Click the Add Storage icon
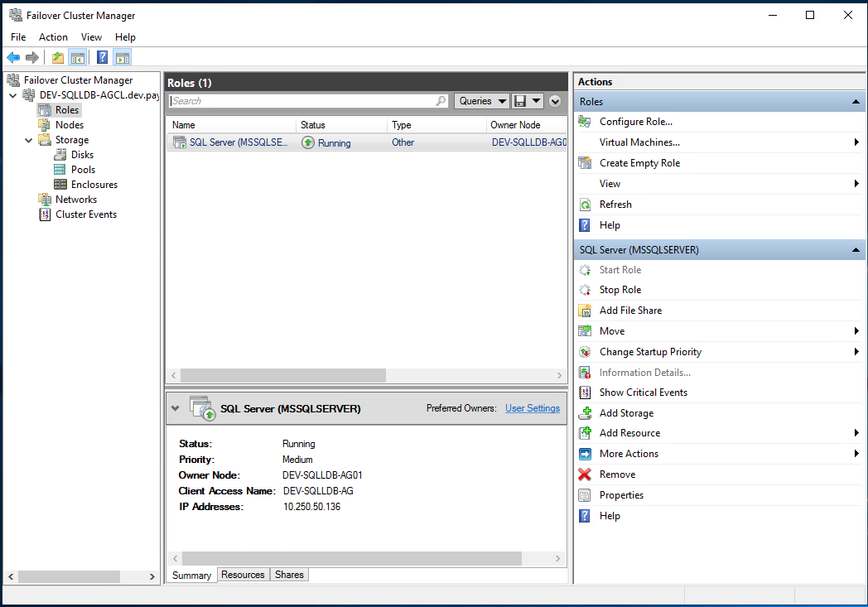 pyautogui.click(x=585, y=412)
